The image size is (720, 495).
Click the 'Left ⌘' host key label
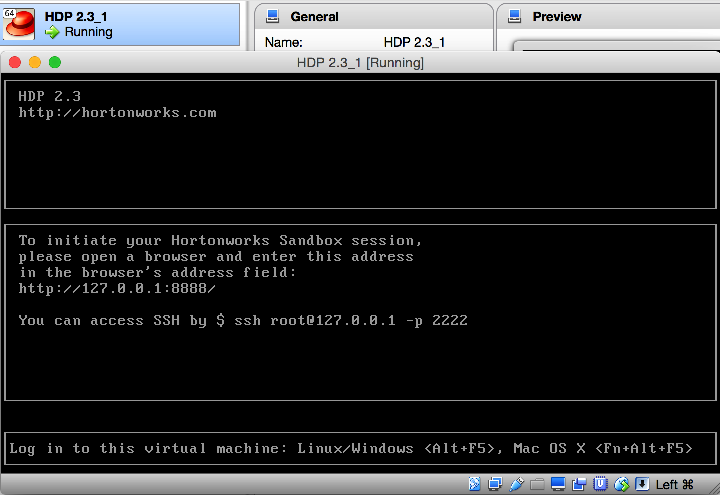pyautogui.click(x=675, y=484)
